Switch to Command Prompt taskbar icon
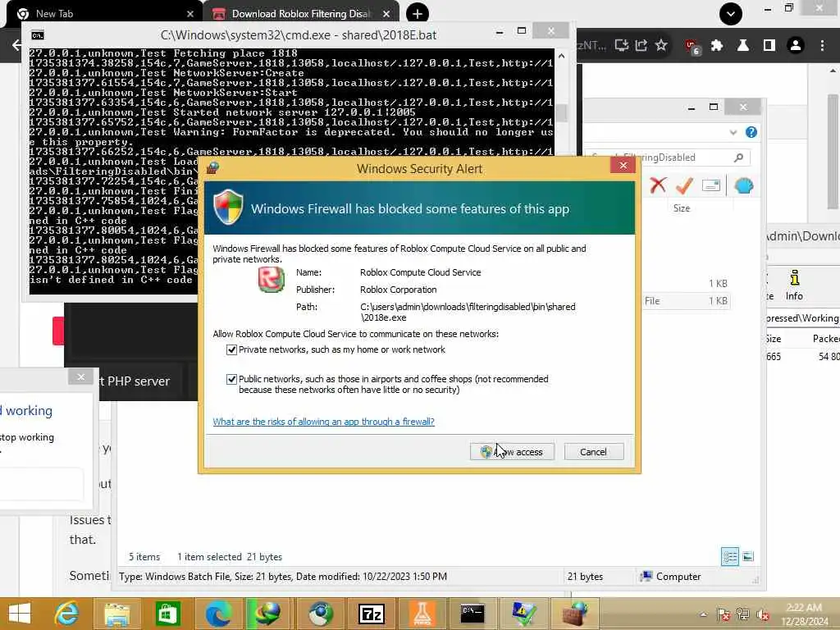840x630 pixels. 472,614
